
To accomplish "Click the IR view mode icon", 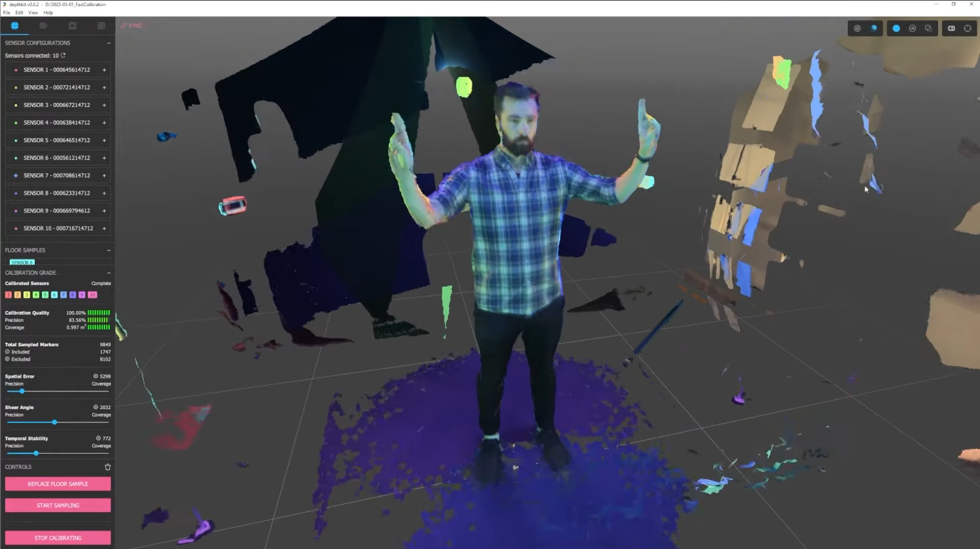I will [x=912, y=29].
